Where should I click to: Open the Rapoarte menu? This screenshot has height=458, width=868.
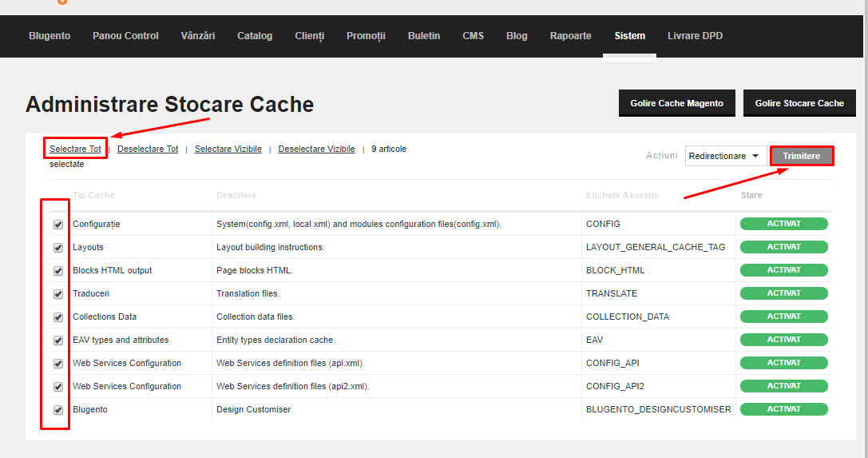click(571, 36)
